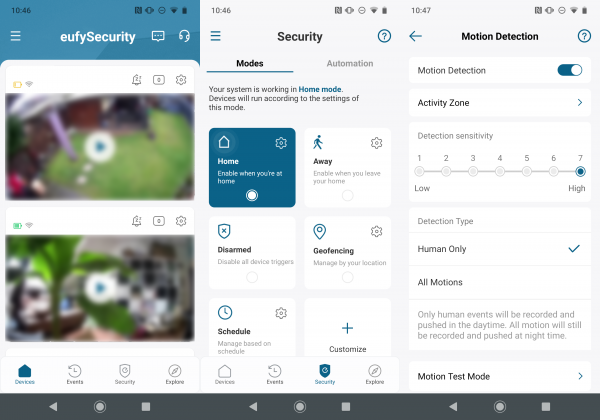Open settings gear for first camera
The image size is (600, 420).
181,80
